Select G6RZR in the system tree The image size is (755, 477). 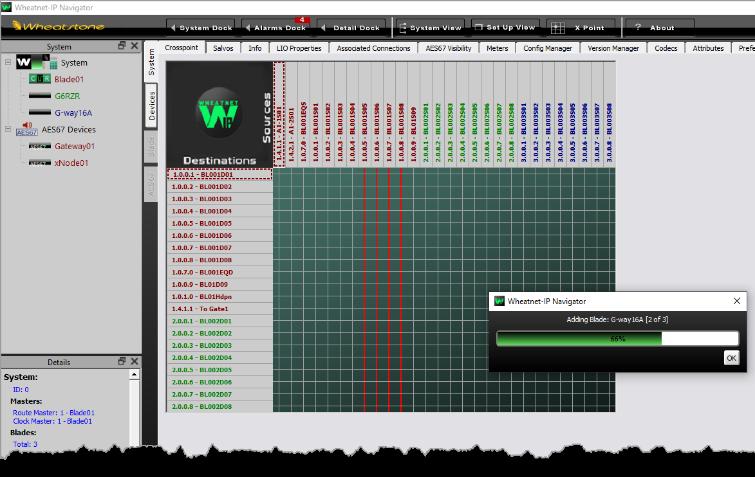point(67,96)
